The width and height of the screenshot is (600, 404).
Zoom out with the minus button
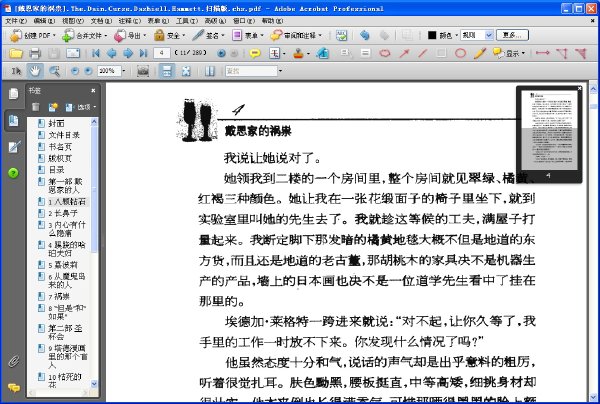click(x=75, y=71)
